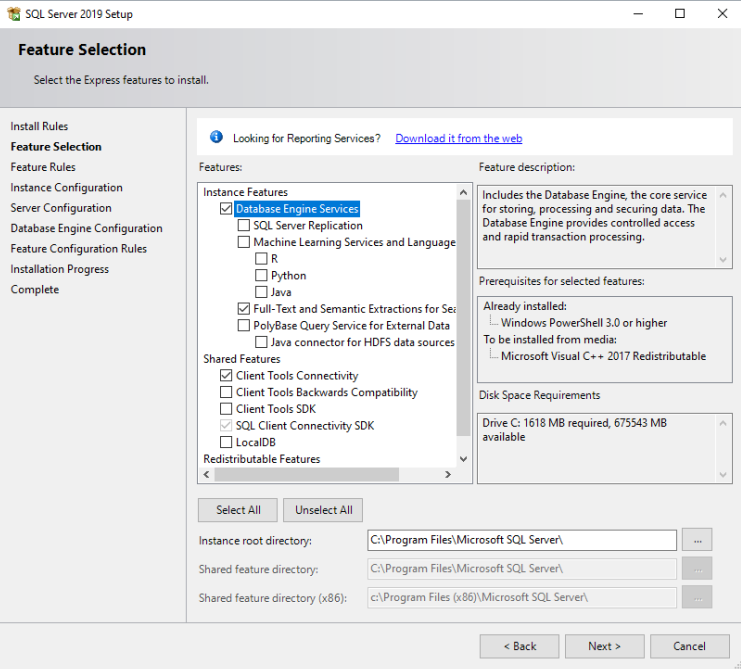Select Install Rules in the left steps list
Screen dimensions: 741x669
tap(39, 126)
